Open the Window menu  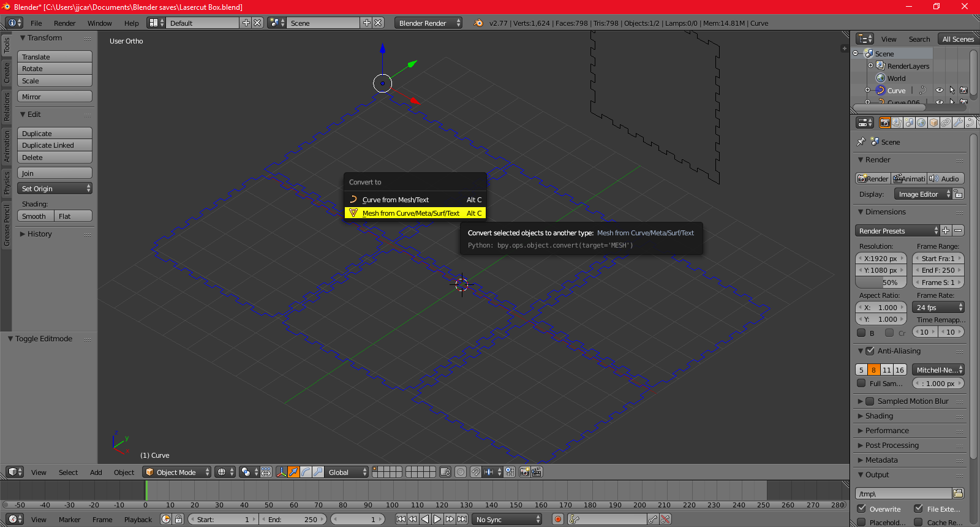point(99,23)
